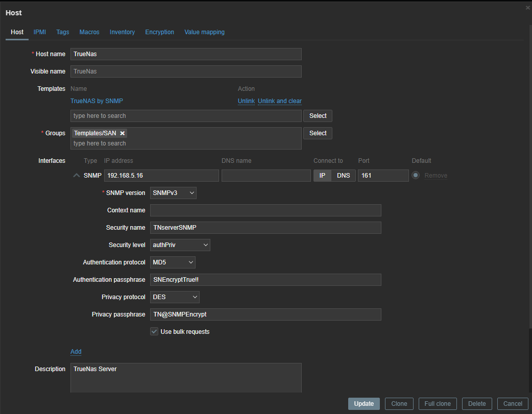532x414 pixels.
Task: Close the Host dialog with X
Action: [x=527, y=8]
